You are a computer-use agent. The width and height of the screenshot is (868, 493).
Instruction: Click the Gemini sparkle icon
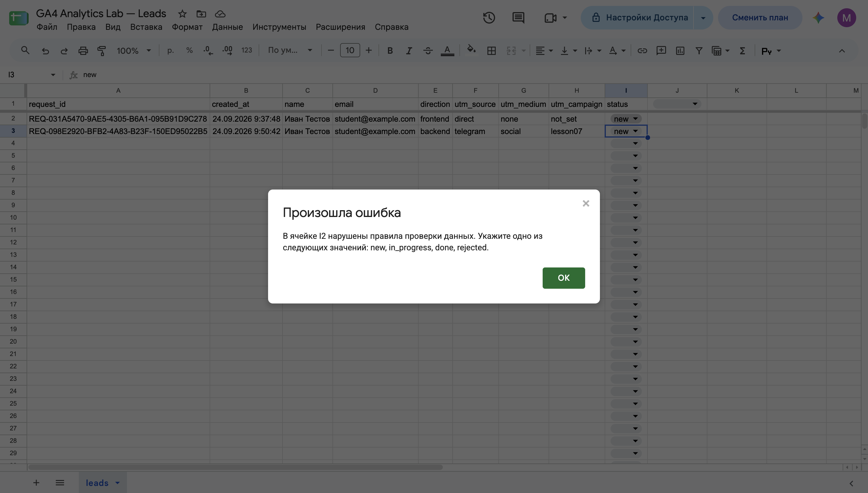[818, 18]
